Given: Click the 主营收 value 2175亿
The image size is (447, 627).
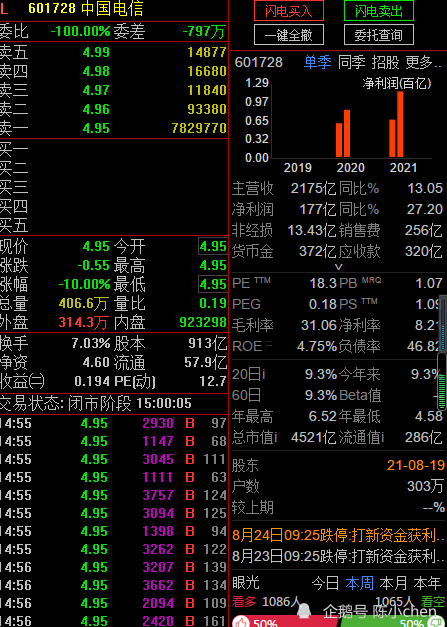Looking at the screenshot, I should click(313, 188).
